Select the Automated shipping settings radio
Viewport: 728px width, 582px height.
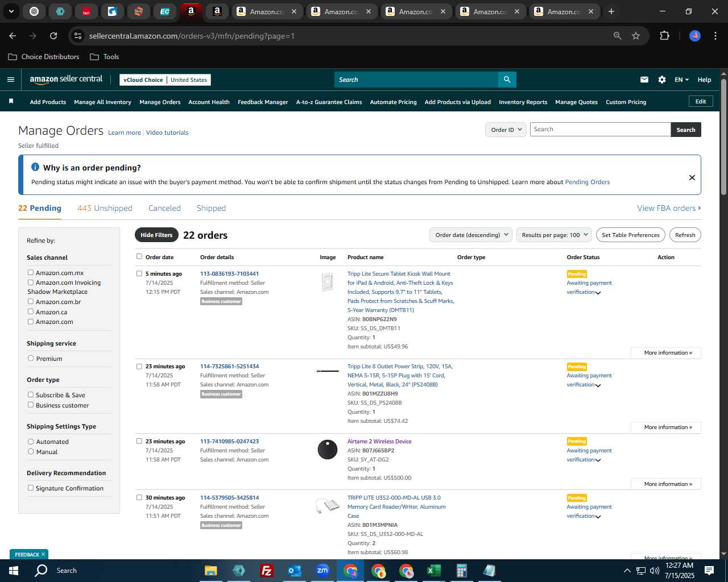(31, 441)
